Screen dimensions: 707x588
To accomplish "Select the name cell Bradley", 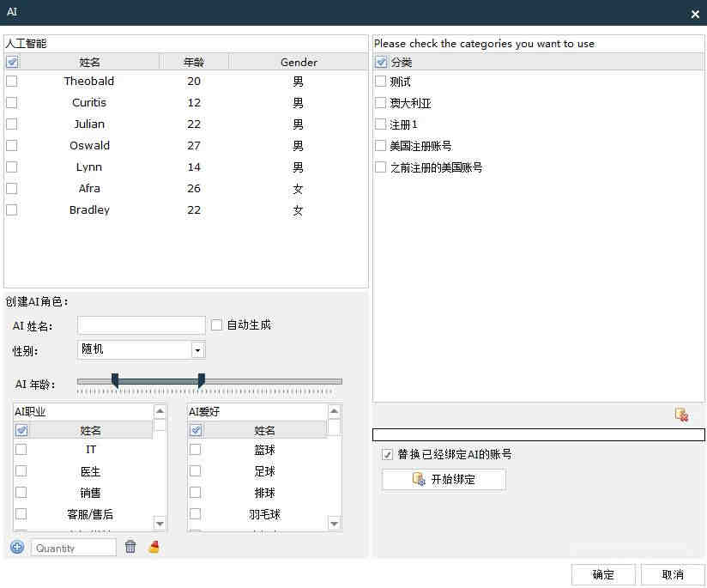I will 89,209.
